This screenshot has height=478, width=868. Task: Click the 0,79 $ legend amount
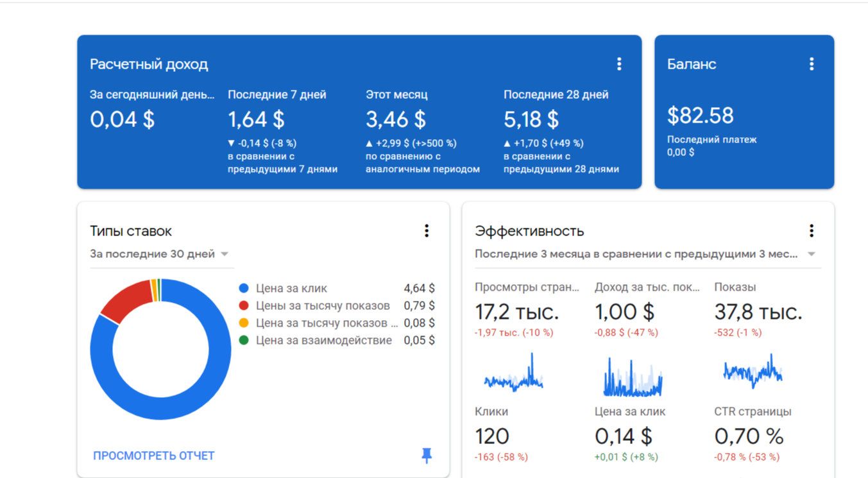(x=419, y=306)
